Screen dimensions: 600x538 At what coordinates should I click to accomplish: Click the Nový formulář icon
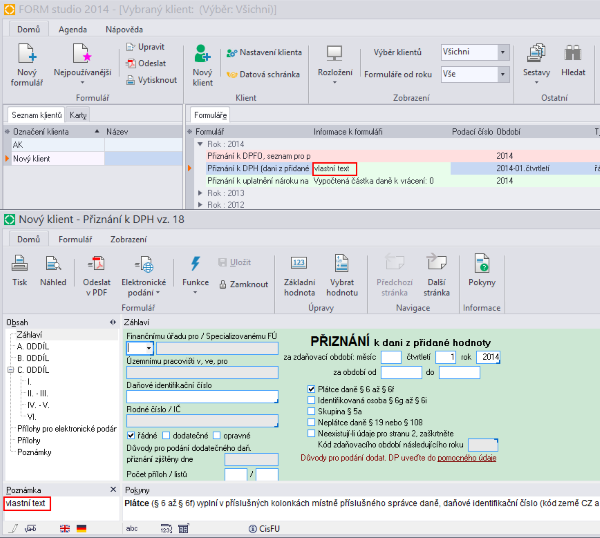tap(27, 53)
